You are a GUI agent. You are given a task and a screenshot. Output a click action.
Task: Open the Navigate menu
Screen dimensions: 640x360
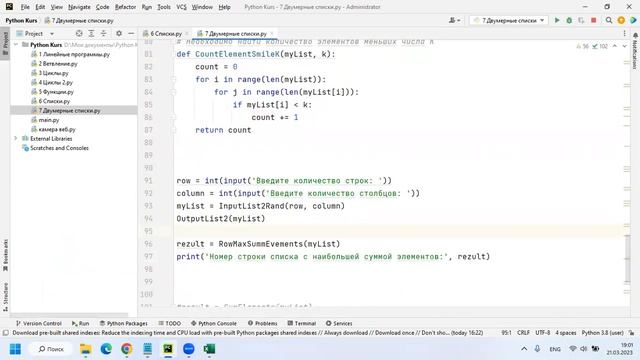(x=79, y=7)
